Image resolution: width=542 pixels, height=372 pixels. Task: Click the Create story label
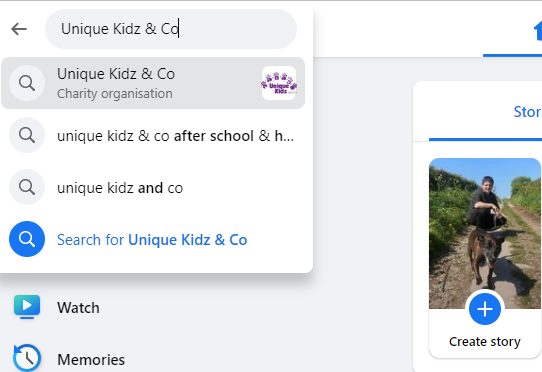[x=485, y=342]
